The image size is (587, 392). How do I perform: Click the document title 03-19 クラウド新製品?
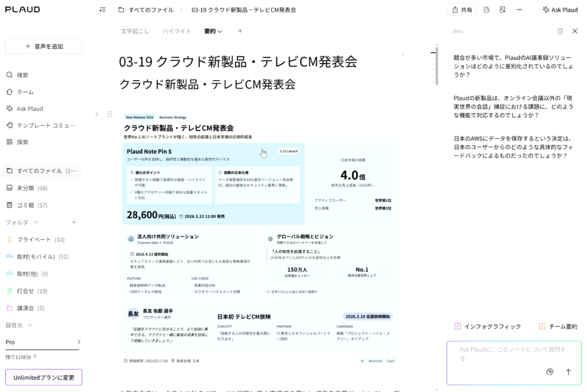pos(238,62)
